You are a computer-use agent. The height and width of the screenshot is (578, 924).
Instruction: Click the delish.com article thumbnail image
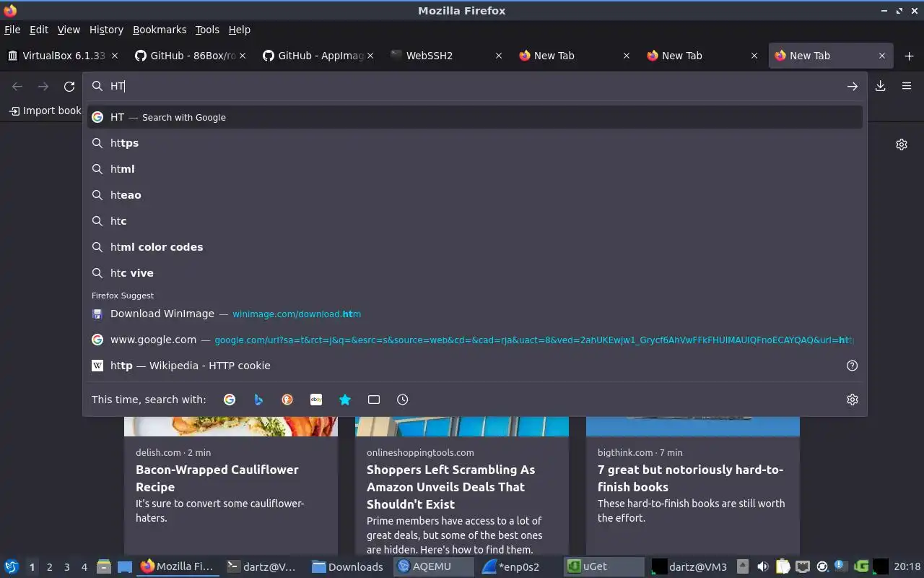[x=231, y=426]
